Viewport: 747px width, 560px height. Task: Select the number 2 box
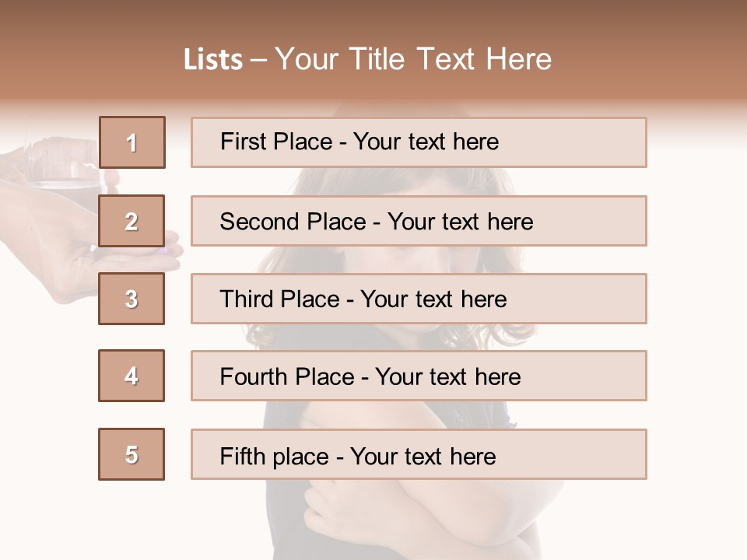tap(132, 221)
